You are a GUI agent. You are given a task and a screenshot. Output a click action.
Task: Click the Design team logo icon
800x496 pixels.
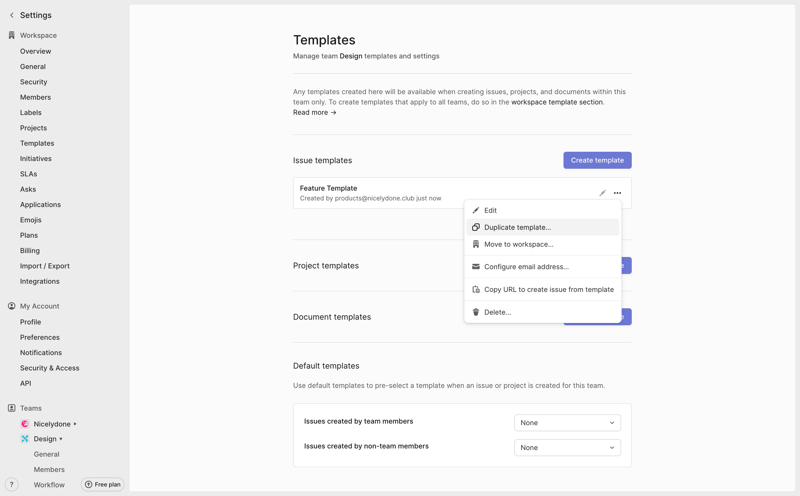point(24,439)
